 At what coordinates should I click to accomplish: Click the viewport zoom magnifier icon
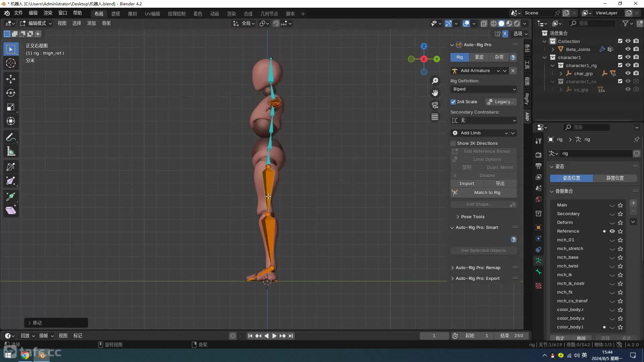pyautogui.click(x=435, y=81)
